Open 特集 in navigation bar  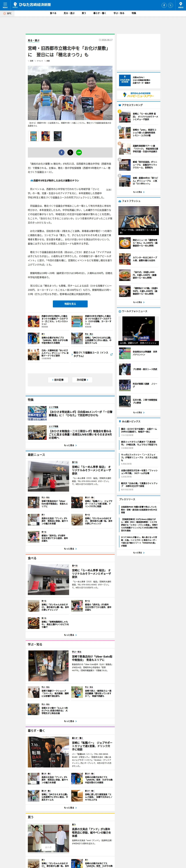pos(134,13)
